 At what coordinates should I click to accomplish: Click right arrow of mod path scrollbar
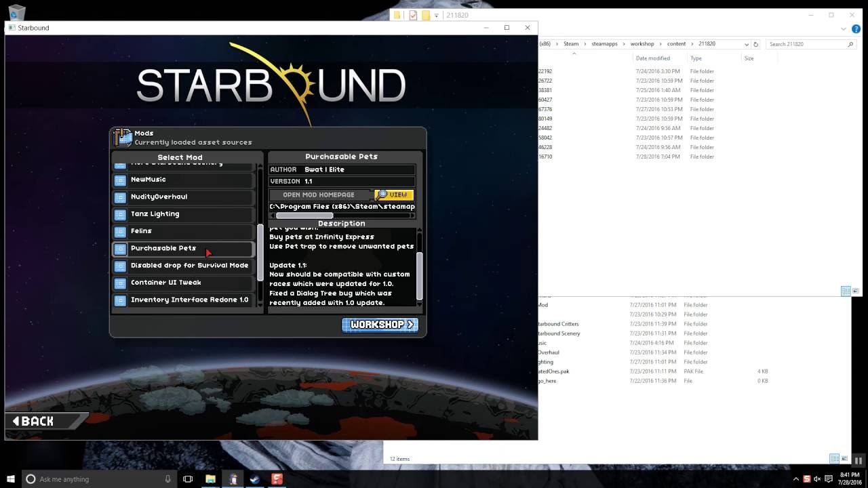click(412, 216)
